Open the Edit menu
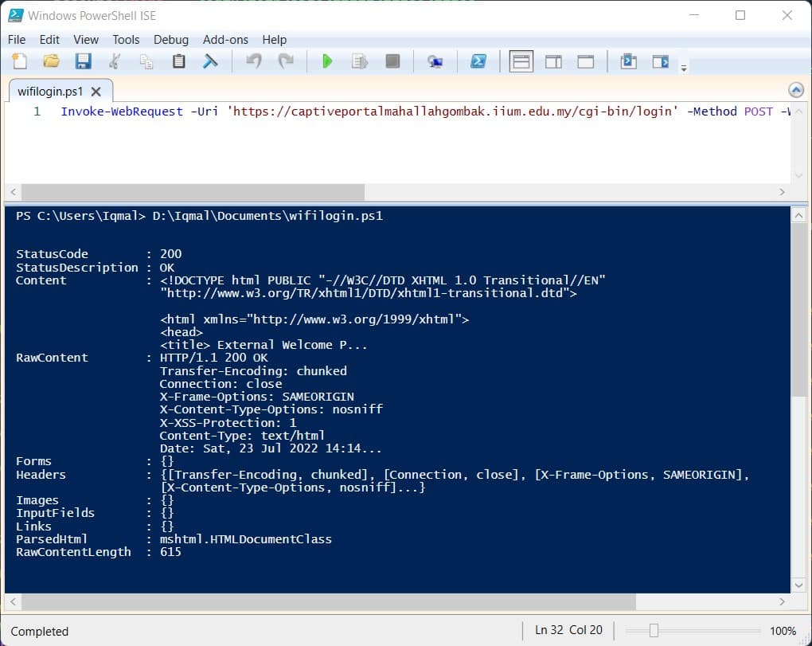This screenshot has height=646, width=812. pos(49,39)
